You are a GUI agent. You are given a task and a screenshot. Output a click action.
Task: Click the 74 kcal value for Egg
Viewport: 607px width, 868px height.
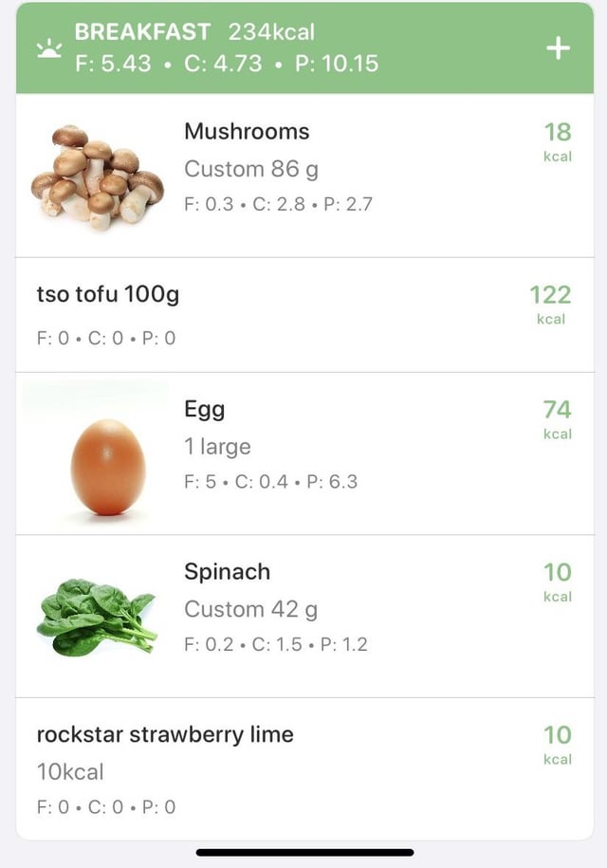557,419
